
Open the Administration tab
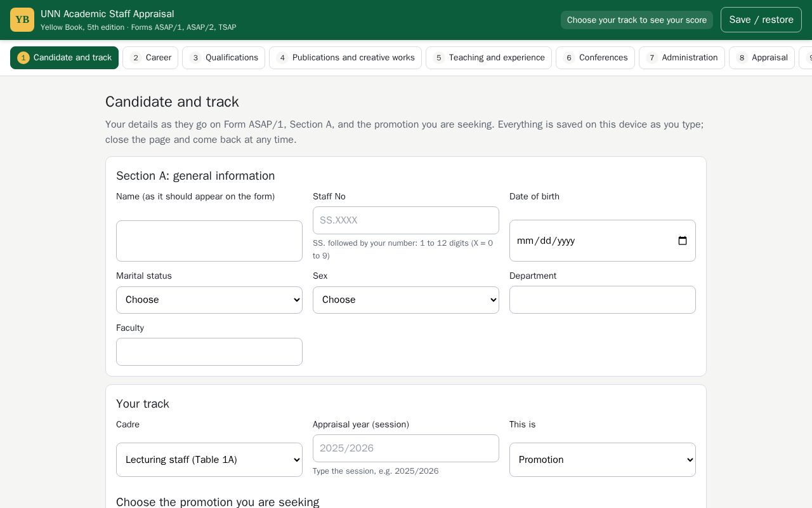[x=681, y=58]
